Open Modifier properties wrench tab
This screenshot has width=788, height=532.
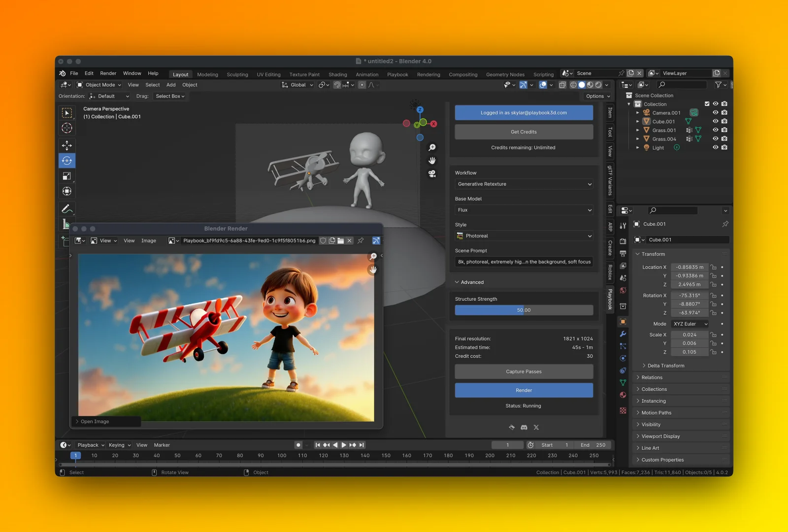point(623,334)
